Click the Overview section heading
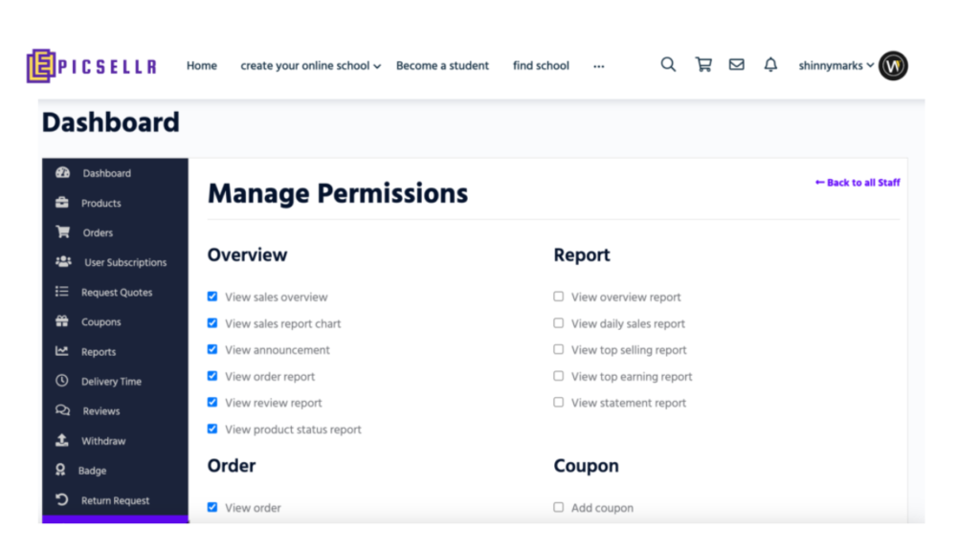Viewport: 980px width, 551px height. tap(247, 254)
